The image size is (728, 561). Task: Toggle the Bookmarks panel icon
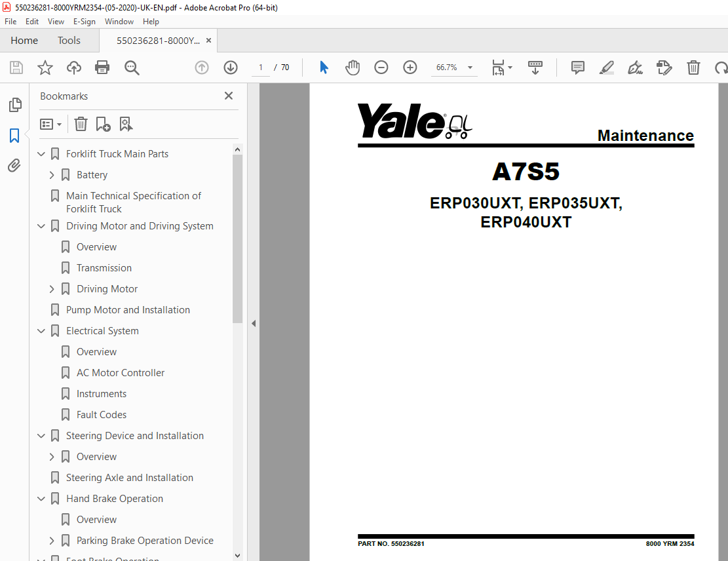click(x=14, y=136)
